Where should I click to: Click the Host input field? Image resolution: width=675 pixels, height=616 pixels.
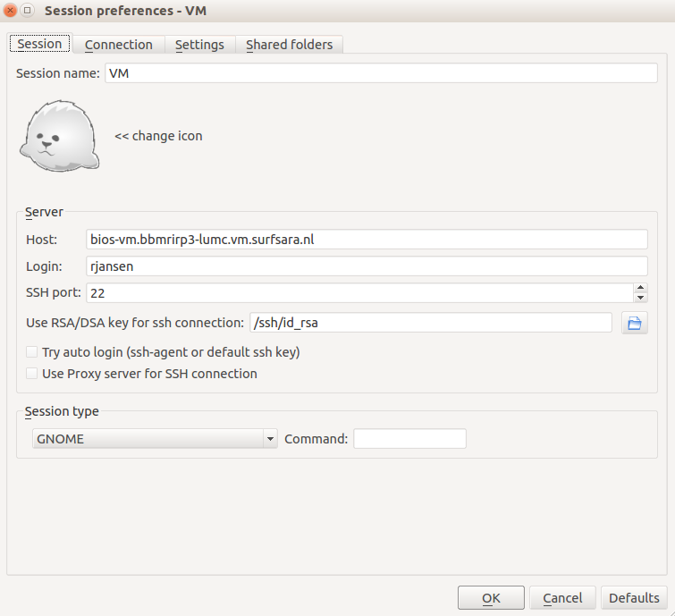[x=367, y=239]
